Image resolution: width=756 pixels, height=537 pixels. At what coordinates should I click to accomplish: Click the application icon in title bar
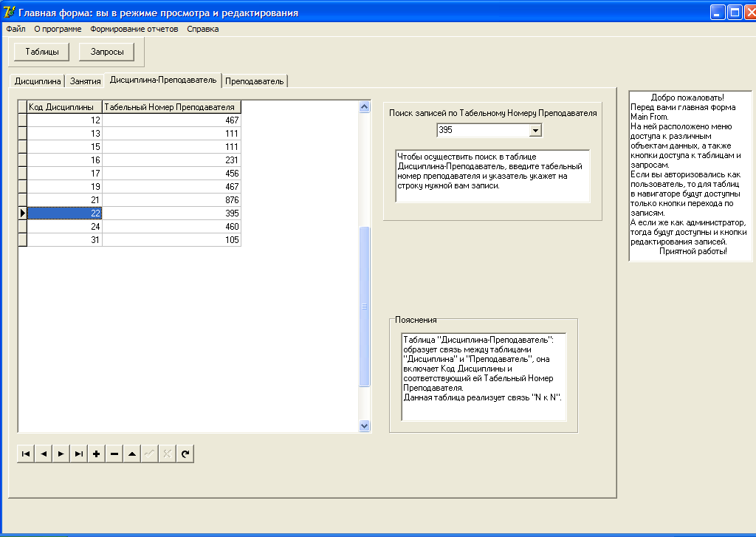tap(9, 12)
